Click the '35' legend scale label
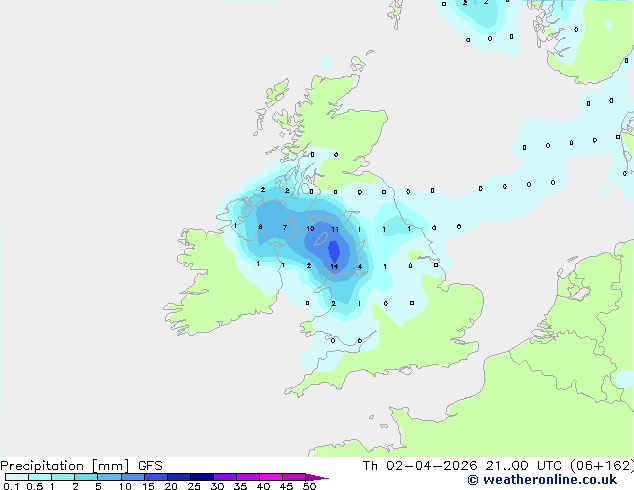 point(240,486)
